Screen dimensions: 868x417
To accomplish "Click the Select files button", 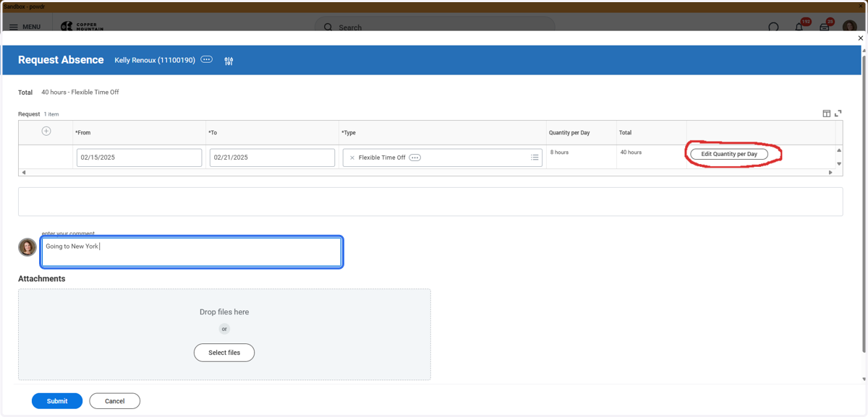I will (x=224, y=353).
